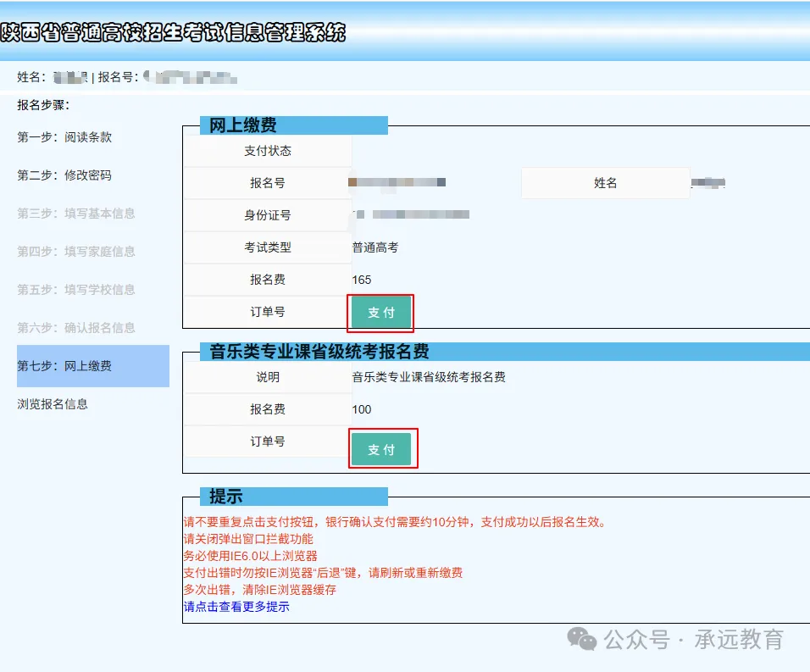Open 浏览报名信息 in sidebar
Image resolution: width=810 pixels, height=672 pixels.
tap(53, 404)
